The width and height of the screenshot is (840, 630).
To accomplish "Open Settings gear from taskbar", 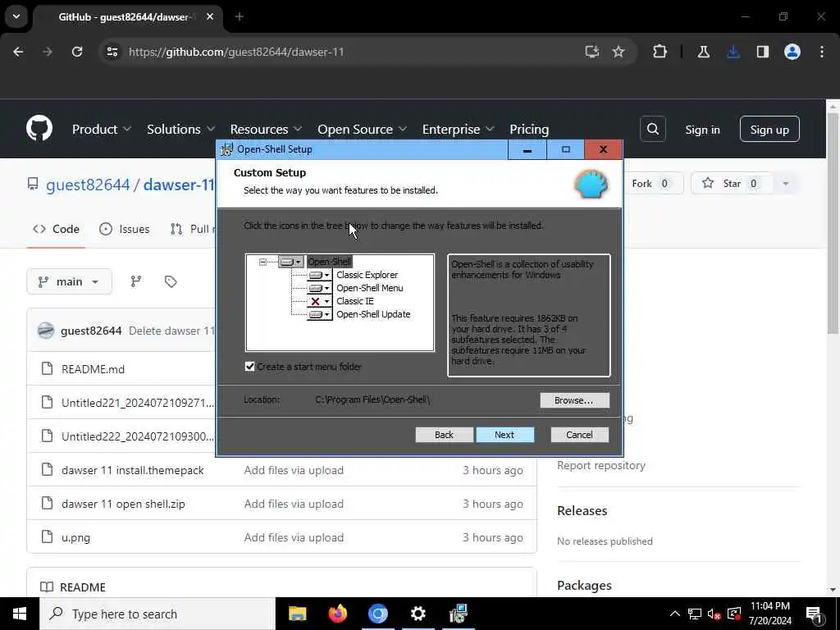I will [418, 614].
